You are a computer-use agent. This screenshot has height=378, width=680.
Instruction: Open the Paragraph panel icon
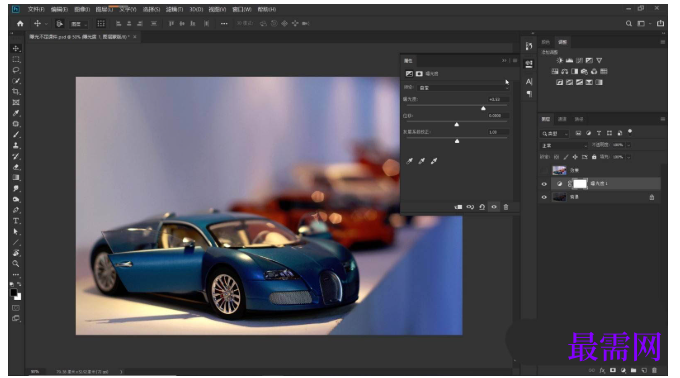(x=529, y=94)
